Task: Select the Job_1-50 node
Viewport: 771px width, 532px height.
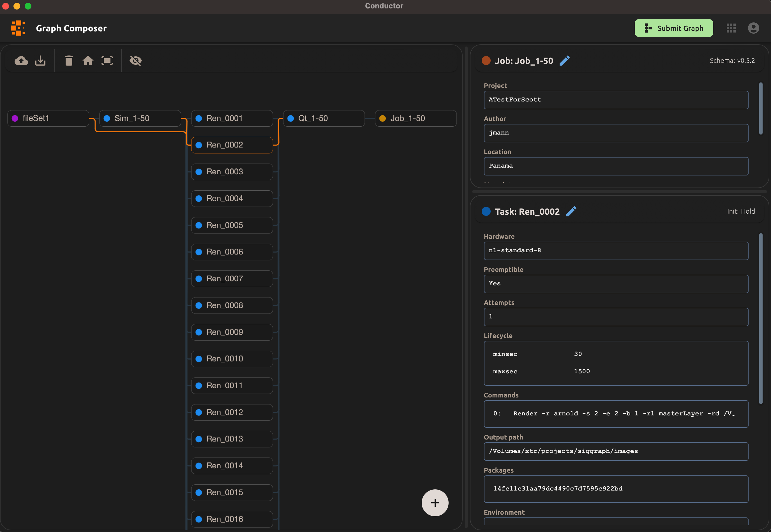Action: point(416,118)
